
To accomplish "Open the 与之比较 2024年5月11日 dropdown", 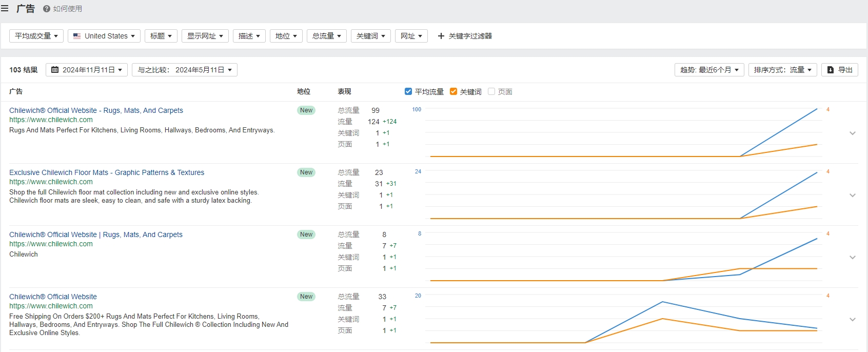I will 185,70.
